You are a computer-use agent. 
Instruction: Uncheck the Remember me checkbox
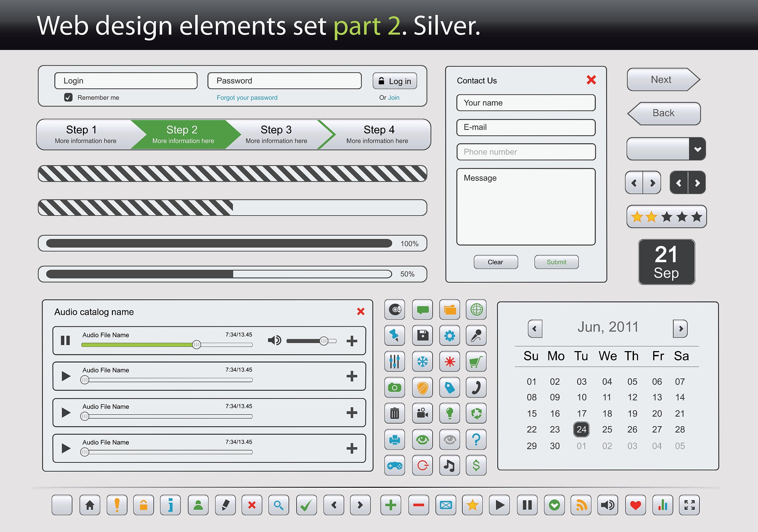tap(68, 97)
